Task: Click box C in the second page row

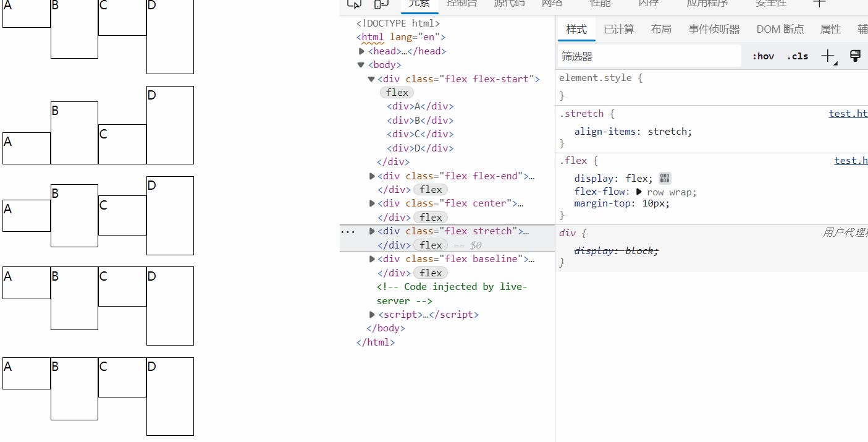Action: click(122, 144)
